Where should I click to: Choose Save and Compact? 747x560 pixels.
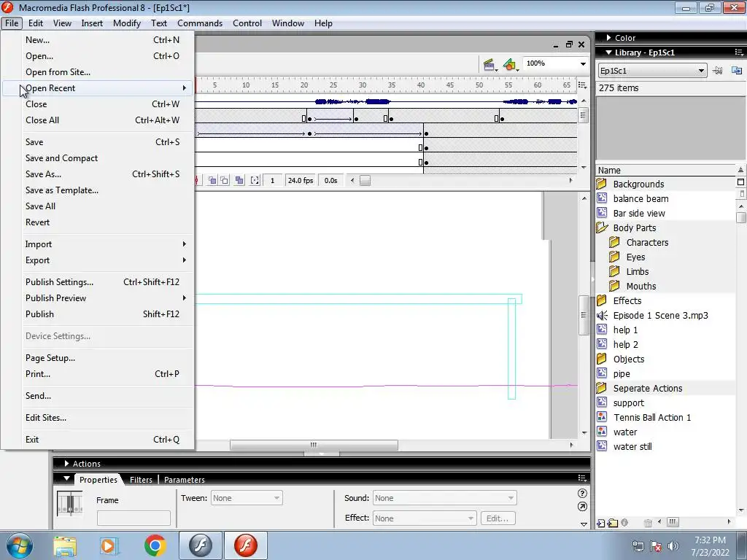pyautogui.click(x=98, y=158)
